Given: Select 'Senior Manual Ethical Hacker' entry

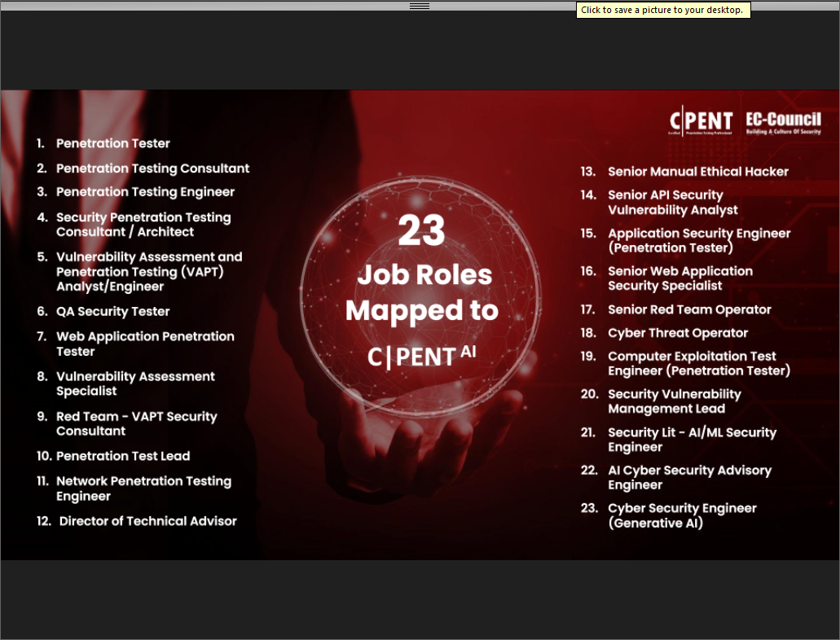Looking at the screenshot, I should pyautogui.click(x=698, y=171).
